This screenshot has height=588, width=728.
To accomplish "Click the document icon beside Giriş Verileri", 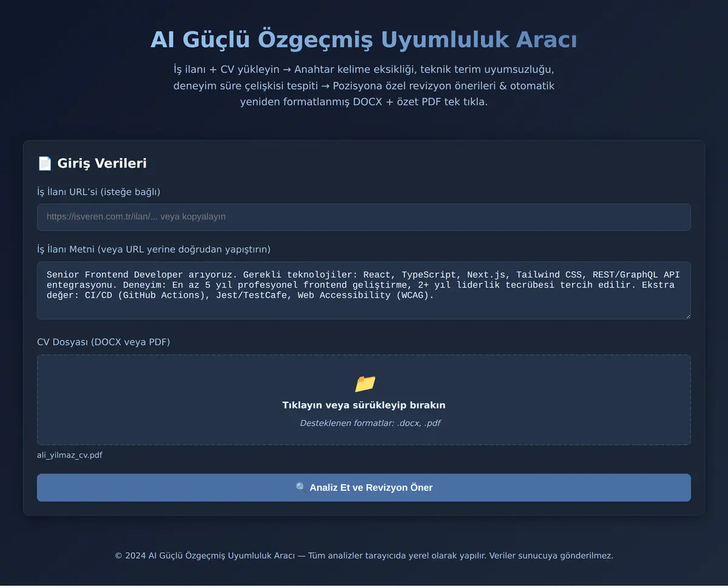I will (44, 163).
